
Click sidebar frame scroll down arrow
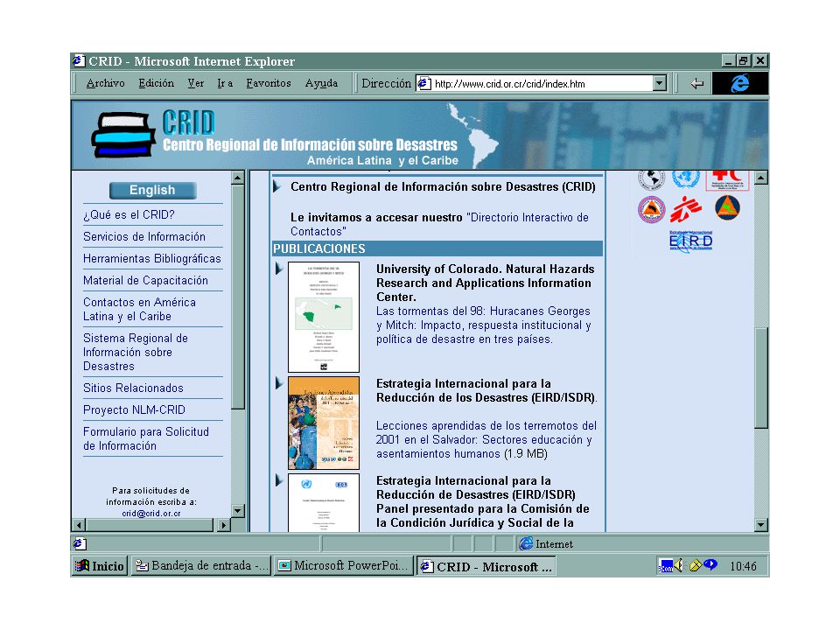(x=238, y=510)
